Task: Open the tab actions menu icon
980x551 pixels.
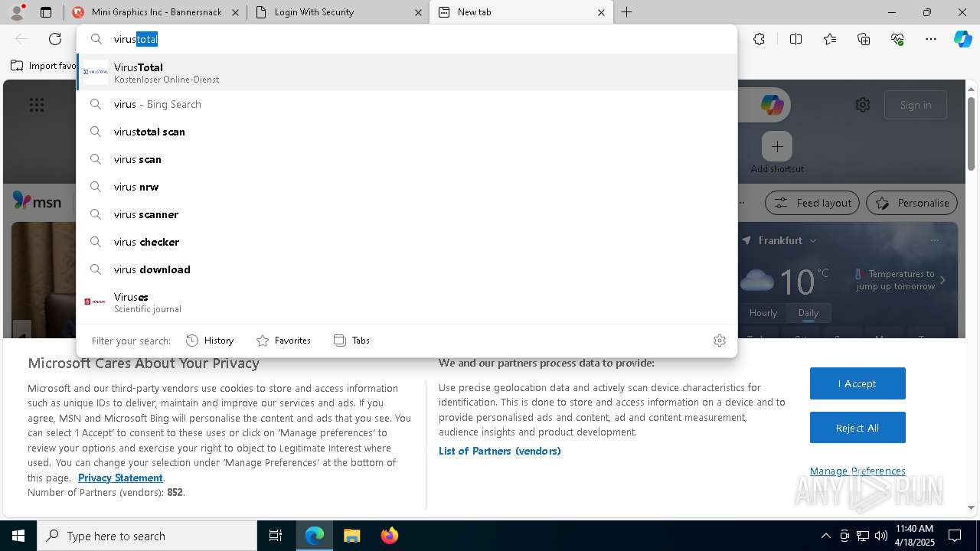Action: [46, 12]
